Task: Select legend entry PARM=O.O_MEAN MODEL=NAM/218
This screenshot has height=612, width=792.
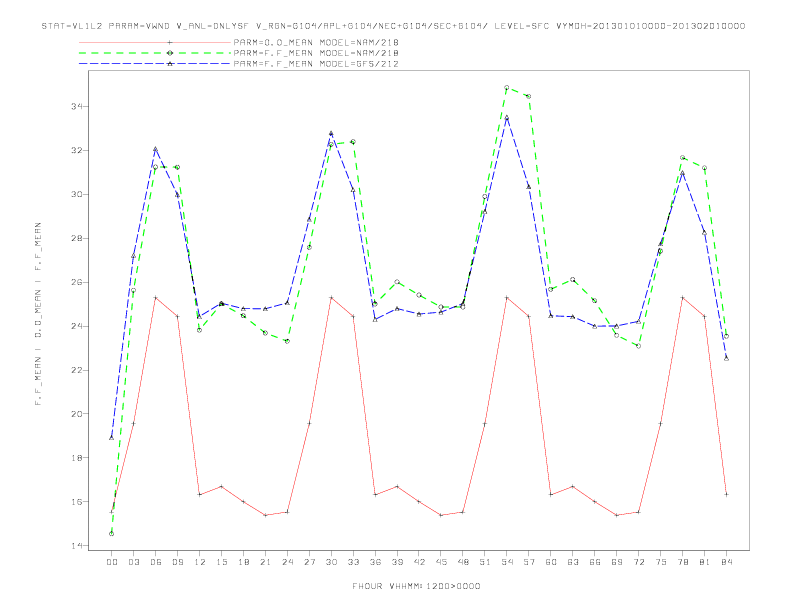Action: (x=316, y=42)
